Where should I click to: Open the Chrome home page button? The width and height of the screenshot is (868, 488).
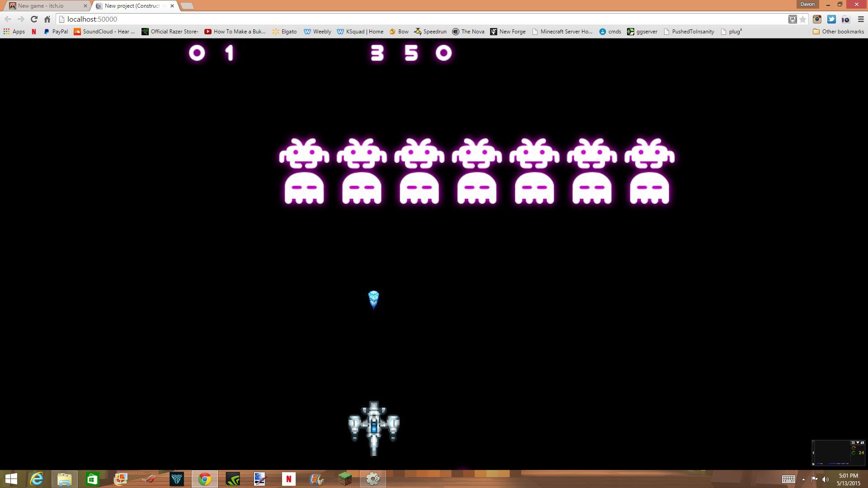[47, 19]
